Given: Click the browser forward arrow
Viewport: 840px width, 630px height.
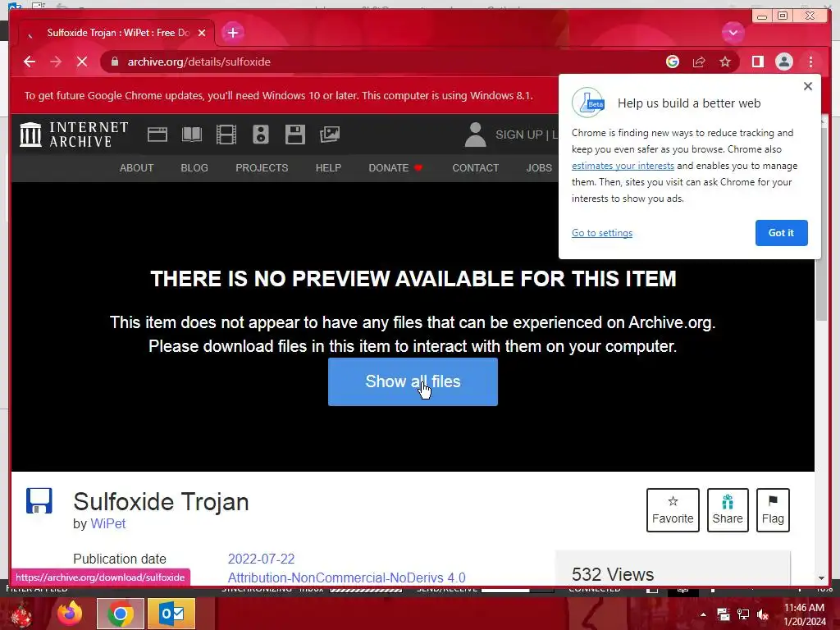Looking at the screenshot, I should coord(56,62).
